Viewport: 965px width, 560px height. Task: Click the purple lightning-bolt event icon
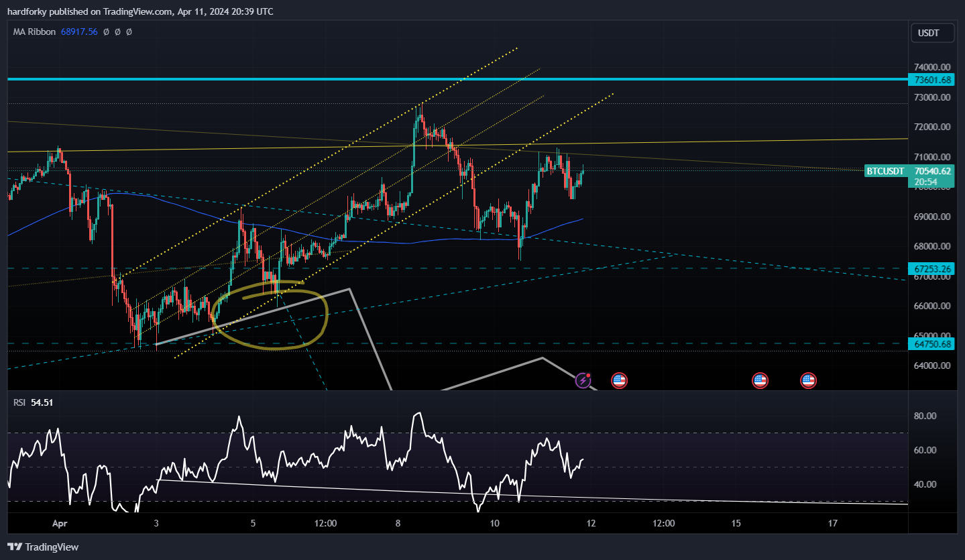pyautogui.click(x=583, y=381)
